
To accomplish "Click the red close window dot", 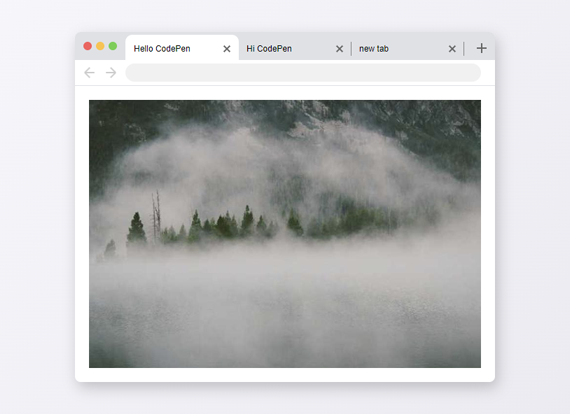I will click(x=88, y=46).
